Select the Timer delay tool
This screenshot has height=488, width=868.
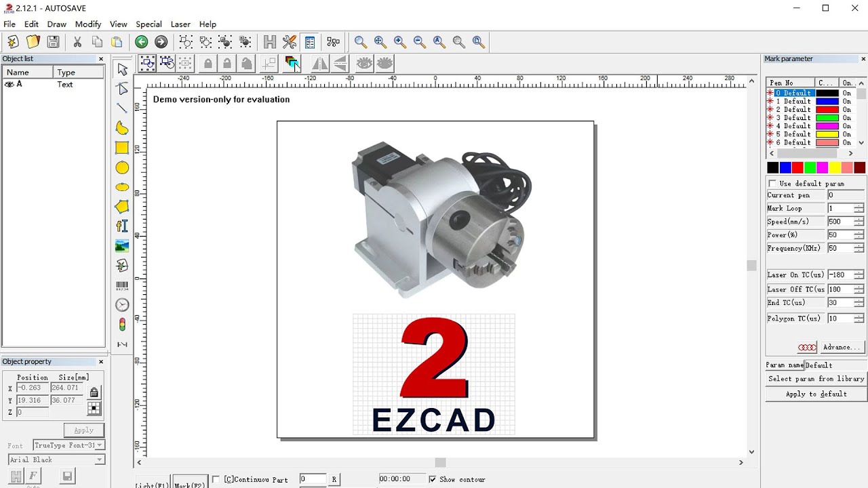tap(122, 305)
